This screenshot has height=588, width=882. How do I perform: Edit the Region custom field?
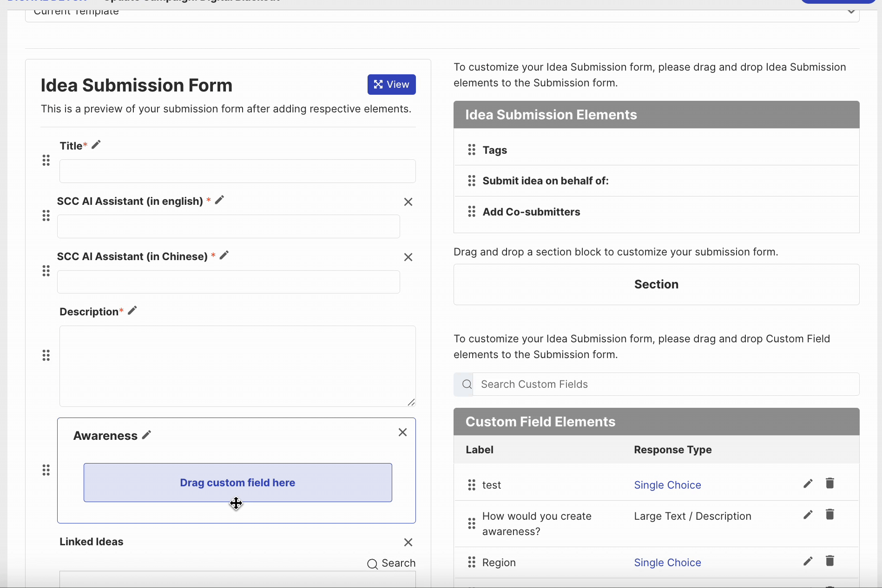pos(808,561)
